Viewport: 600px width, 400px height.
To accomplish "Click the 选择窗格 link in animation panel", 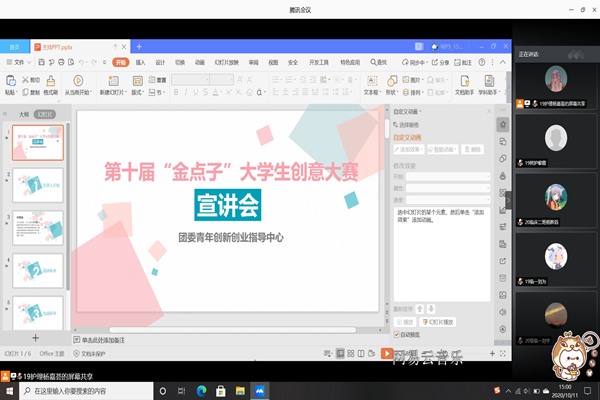I will (x=410, y=125).
